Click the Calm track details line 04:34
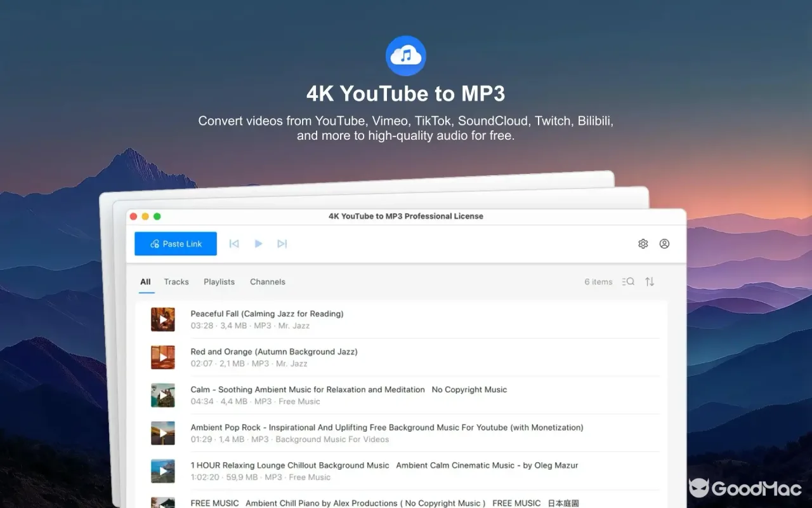Image resolution: width=812 pixels, height=508 pixels. coord(255,401)
